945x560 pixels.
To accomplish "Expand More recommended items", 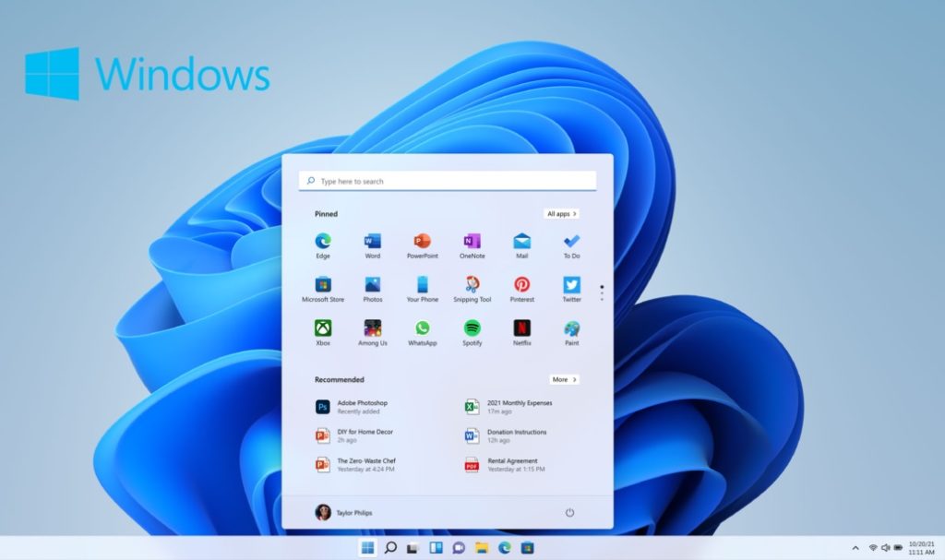I will [565, 379].
